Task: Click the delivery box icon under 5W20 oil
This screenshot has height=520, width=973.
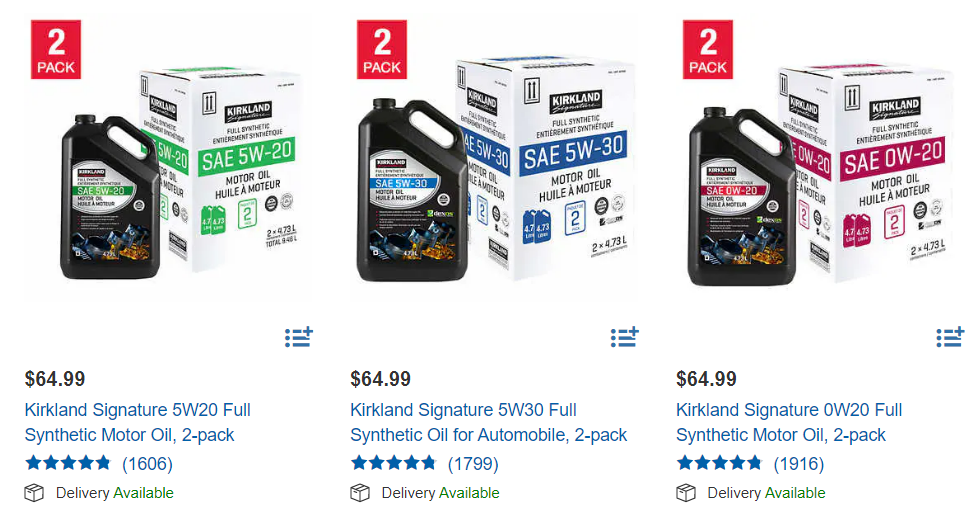Action: click(34, 493)
